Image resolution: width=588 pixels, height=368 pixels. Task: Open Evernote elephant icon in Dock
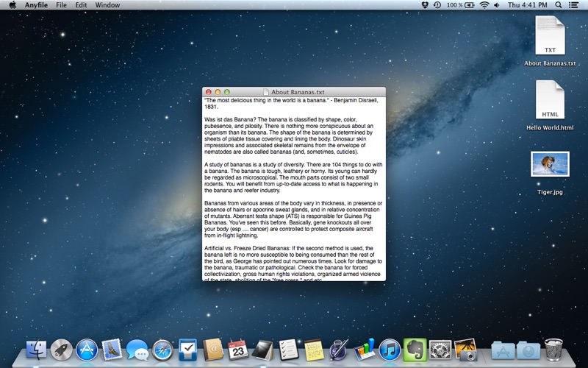click(415, 349)
